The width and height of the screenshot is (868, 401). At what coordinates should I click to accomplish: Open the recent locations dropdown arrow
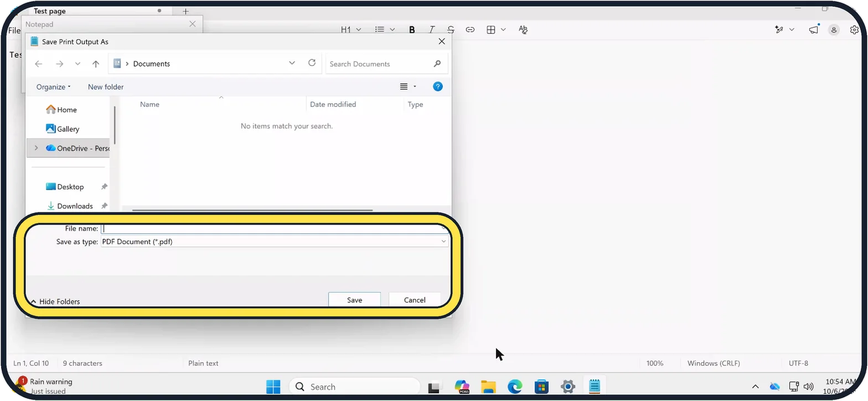point(77,64)
